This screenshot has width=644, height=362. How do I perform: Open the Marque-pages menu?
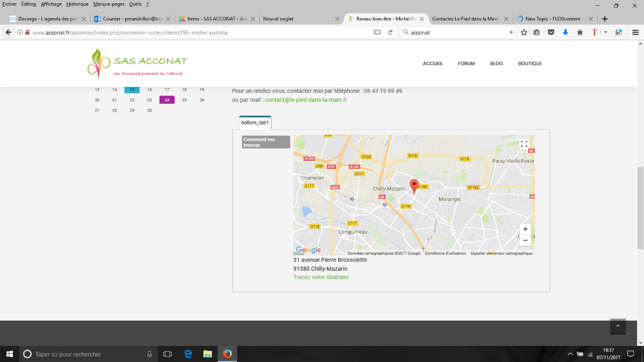point(109,4)
